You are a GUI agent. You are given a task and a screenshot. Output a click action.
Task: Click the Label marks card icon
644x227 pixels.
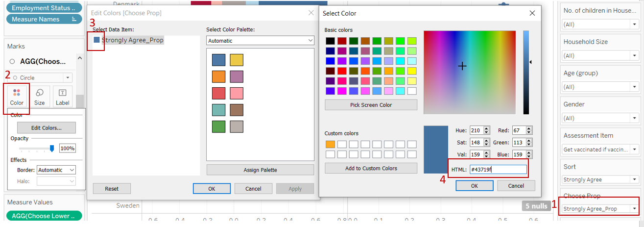point(62,97)
